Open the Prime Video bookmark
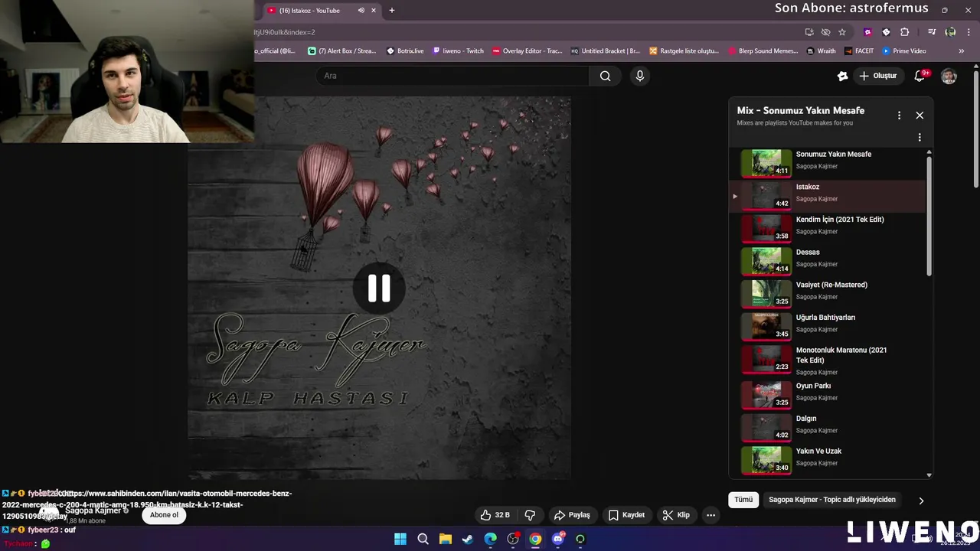 [x=903, y=51]
